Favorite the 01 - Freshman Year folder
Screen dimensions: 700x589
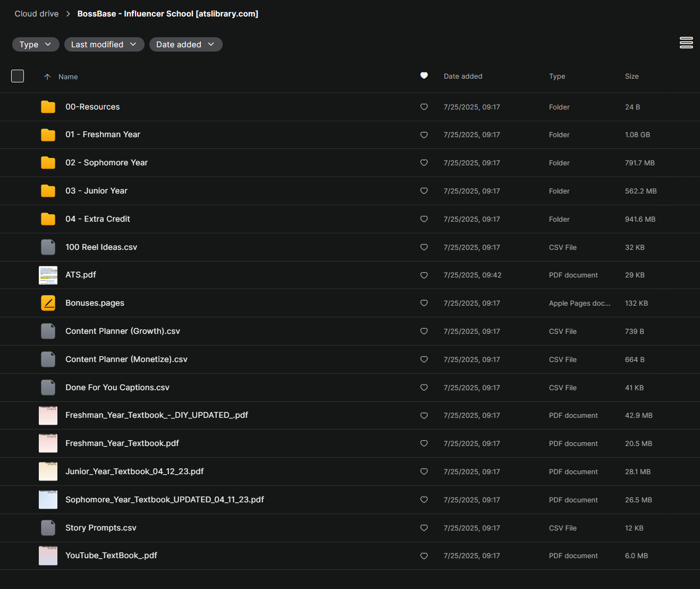[x=424, y=135]
